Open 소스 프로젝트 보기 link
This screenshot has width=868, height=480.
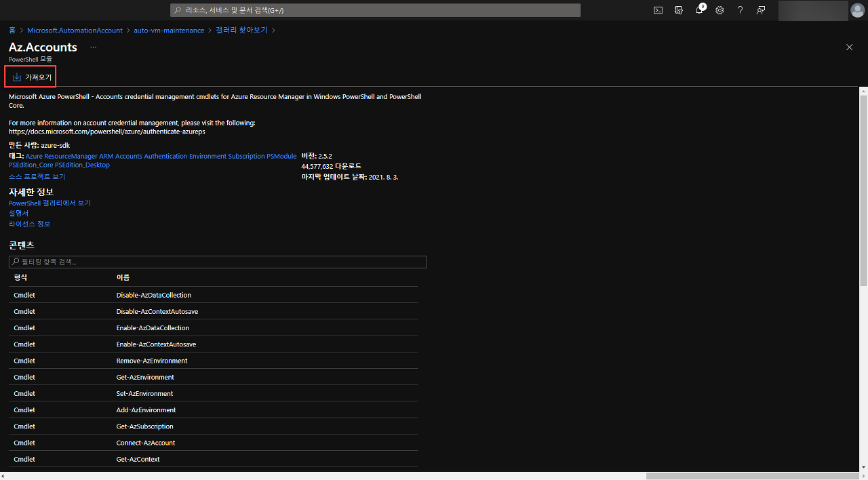pyautogui.click(x=37, y=177)
